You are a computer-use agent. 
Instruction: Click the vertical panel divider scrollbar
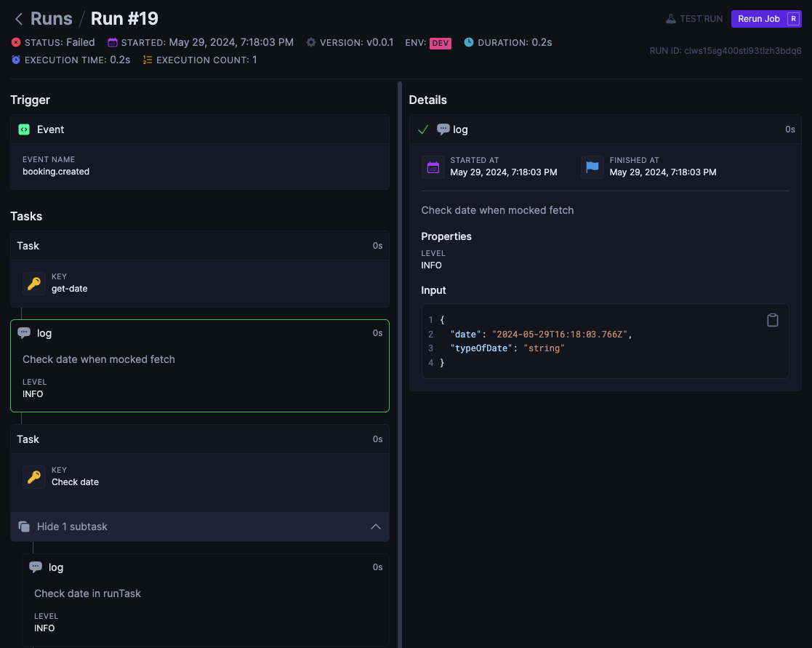(400, 364)
